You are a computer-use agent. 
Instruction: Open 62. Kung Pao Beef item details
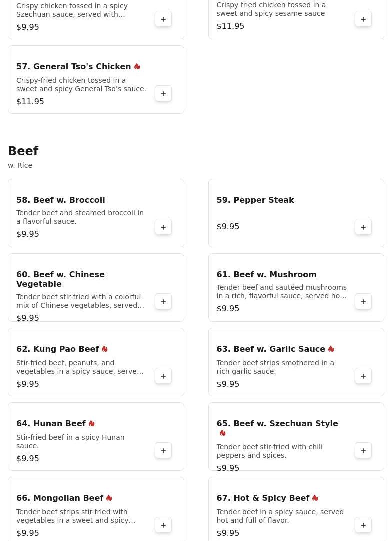(x=58, y=349)
